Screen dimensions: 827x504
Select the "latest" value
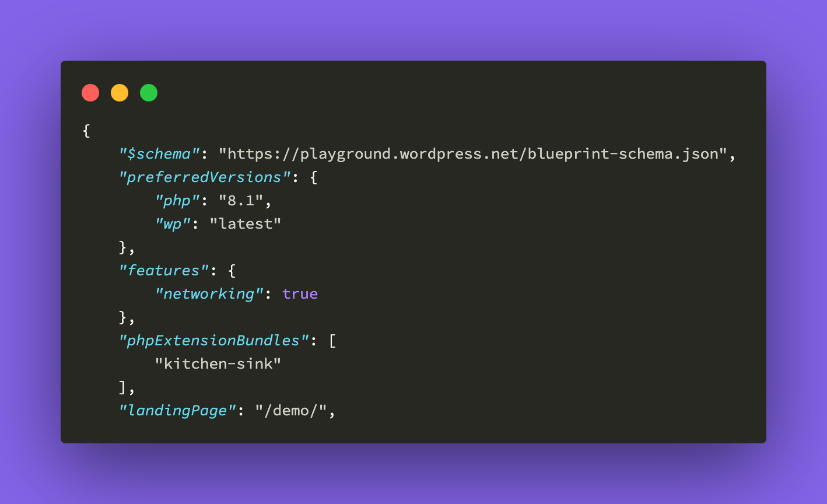pos(246,224)
